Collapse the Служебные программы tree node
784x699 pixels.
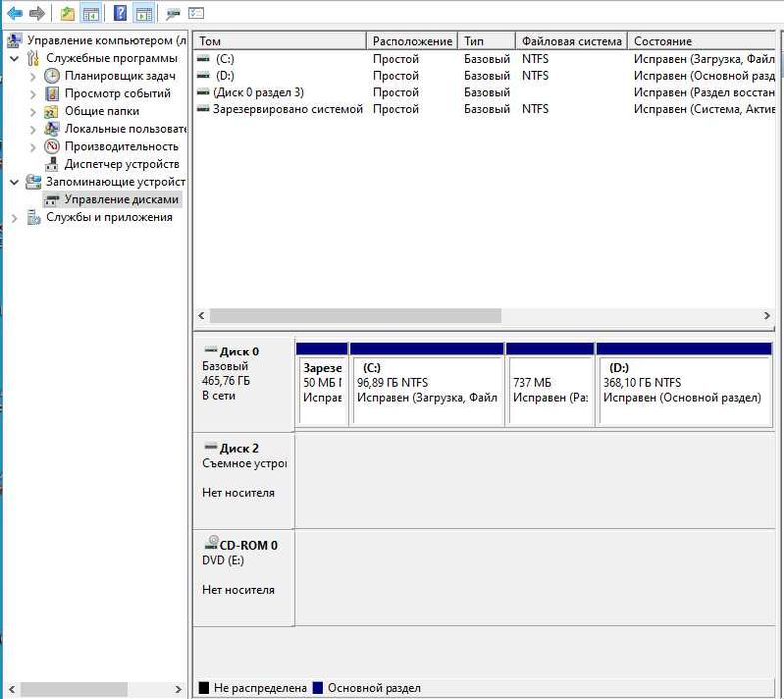(15, 59)
